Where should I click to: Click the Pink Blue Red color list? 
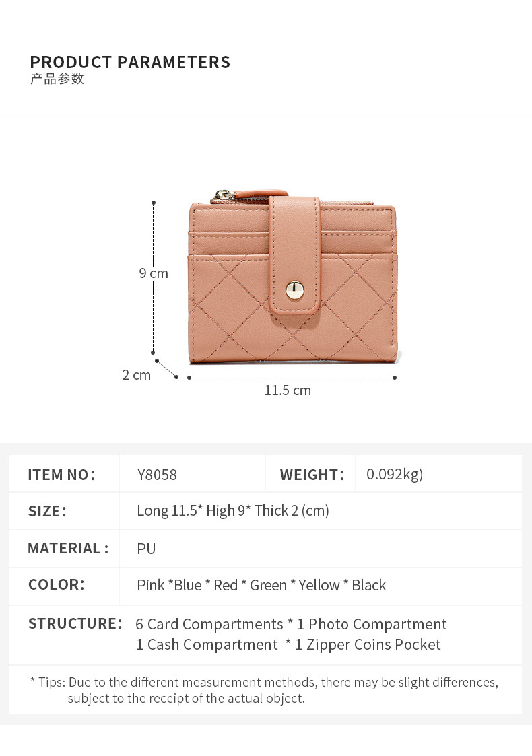[261, 585]
